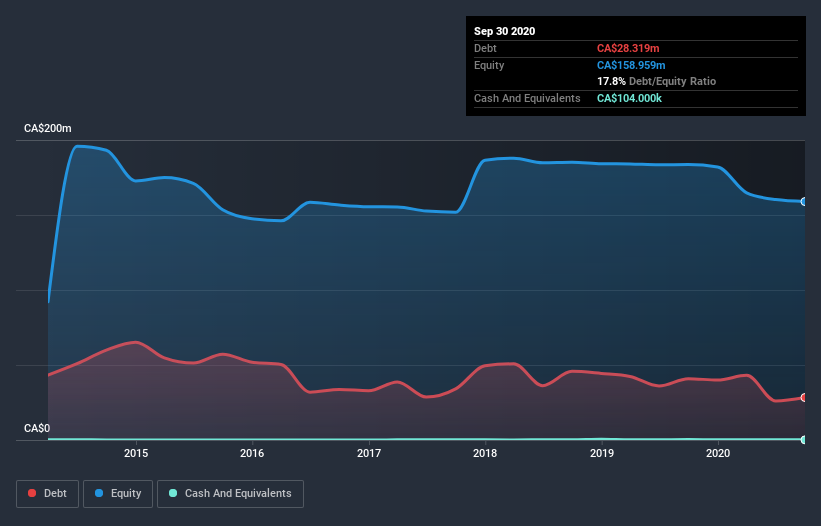Screen dimensions: 821x526
Task: Click the 2015 x-axis label
Action: (x=136, y=453)
